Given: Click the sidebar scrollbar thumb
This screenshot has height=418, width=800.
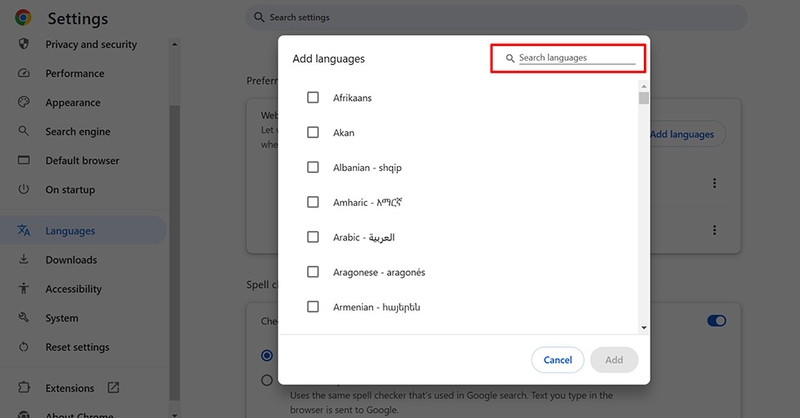Looking at the screenshot, I should [x=174, y=253].
